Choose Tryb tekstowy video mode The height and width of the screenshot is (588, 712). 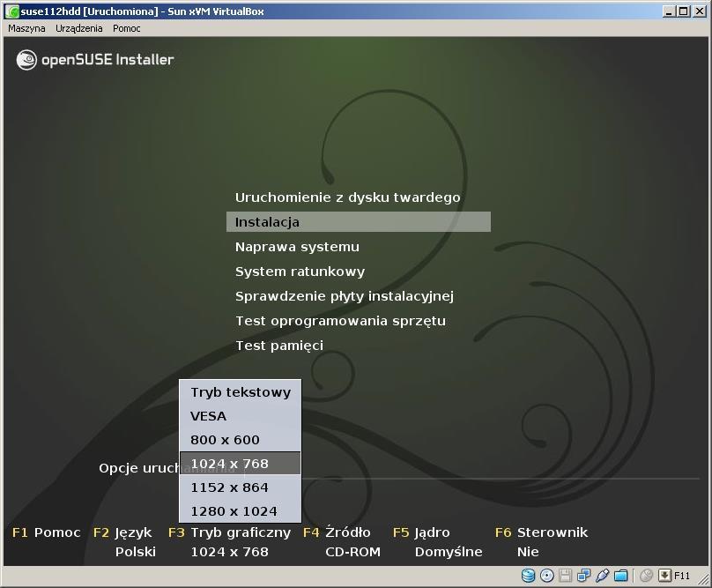click(x=241, y=392)
